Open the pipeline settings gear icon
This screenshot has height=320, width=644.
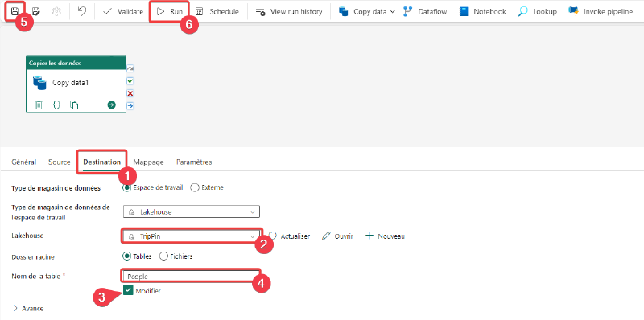coord(56,11)
